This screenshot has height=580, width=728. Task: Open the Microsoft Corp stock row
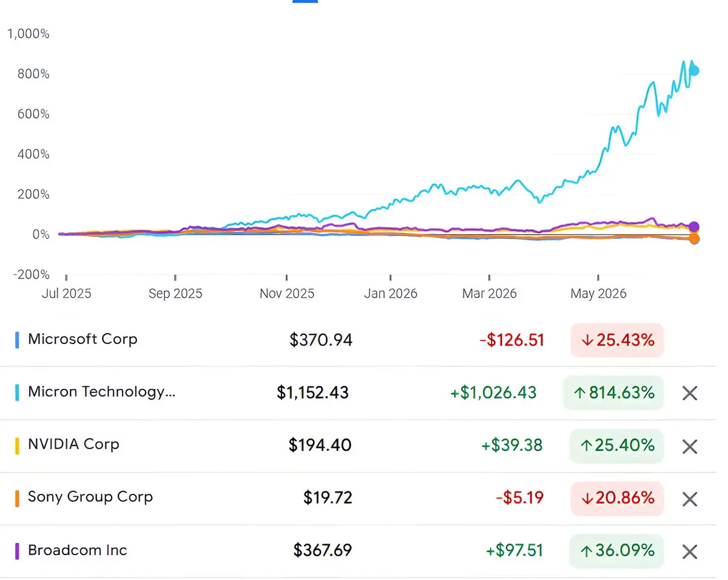(x=358, y=340)
